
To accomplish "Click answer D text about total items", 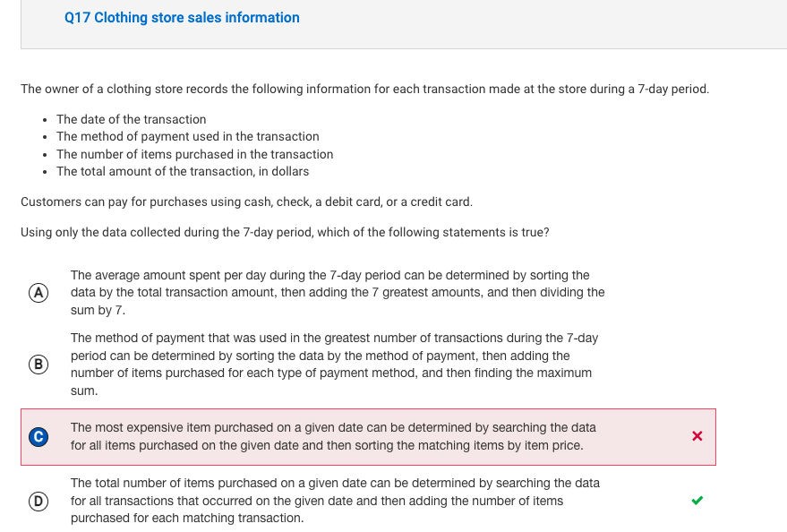I will [x=335, y=501].
